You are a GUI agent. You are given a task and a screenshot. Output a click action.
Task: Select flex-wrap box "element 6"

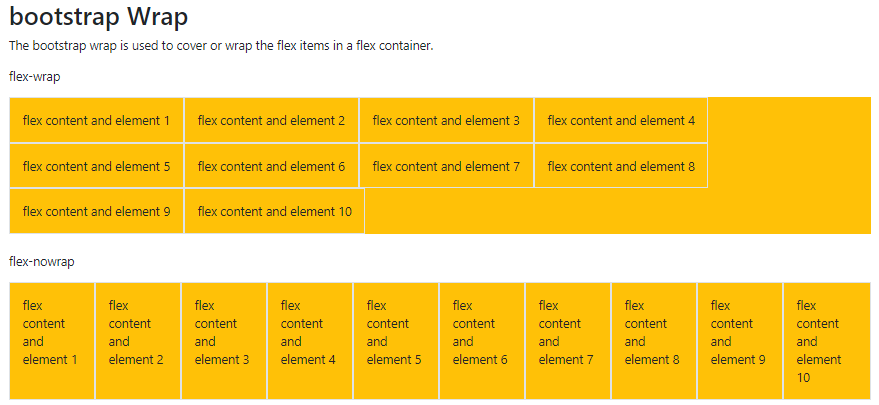[271, 167]
